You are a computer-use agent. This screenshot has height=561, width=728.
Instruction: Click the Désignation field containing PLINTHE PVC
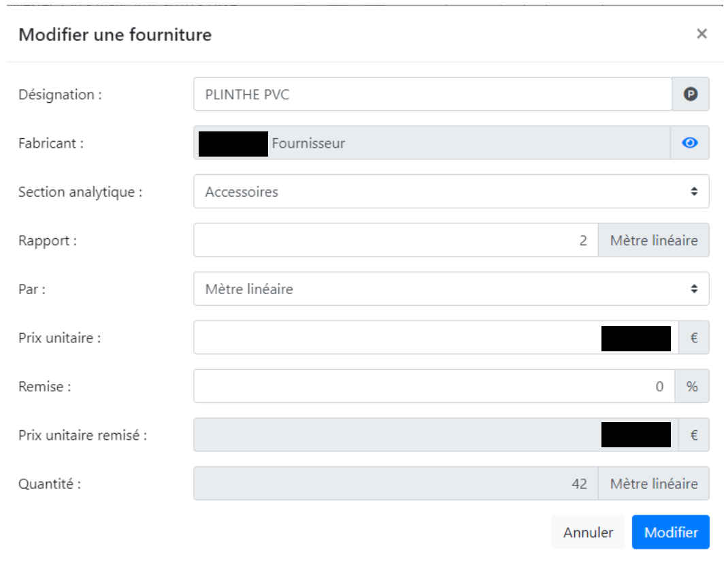tap(432, 95)
